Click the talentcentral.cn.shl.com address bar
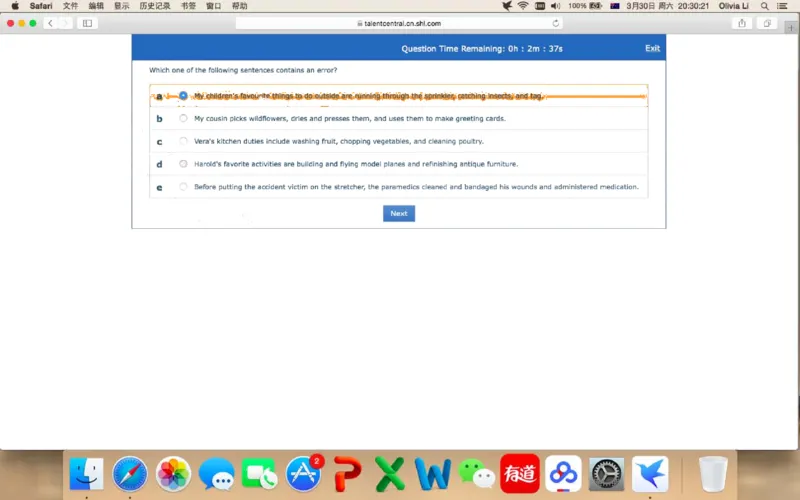The width and height of the screenshot is (800, 500). pyautogui.click(x=398, y=23)
